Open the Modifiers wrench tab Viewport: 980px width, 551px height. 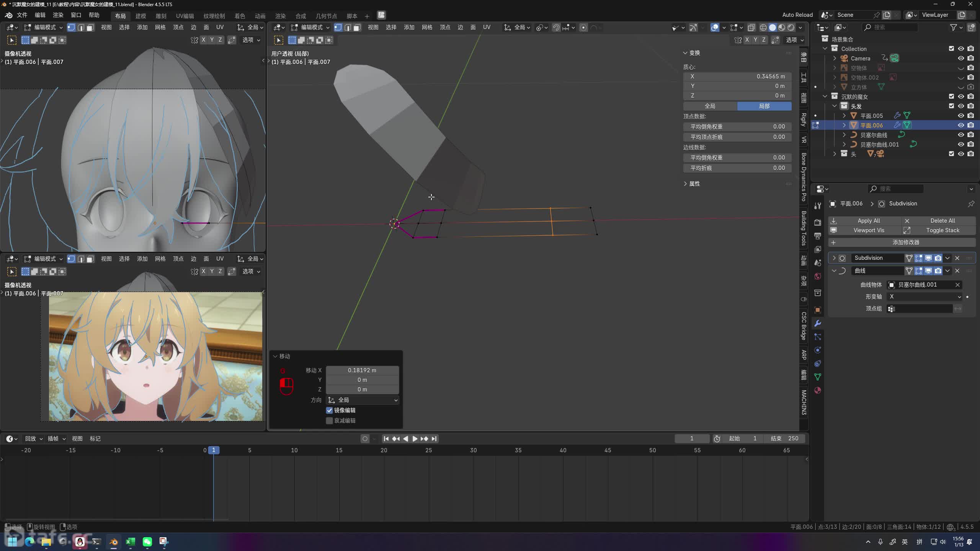(x=818, y=323)
